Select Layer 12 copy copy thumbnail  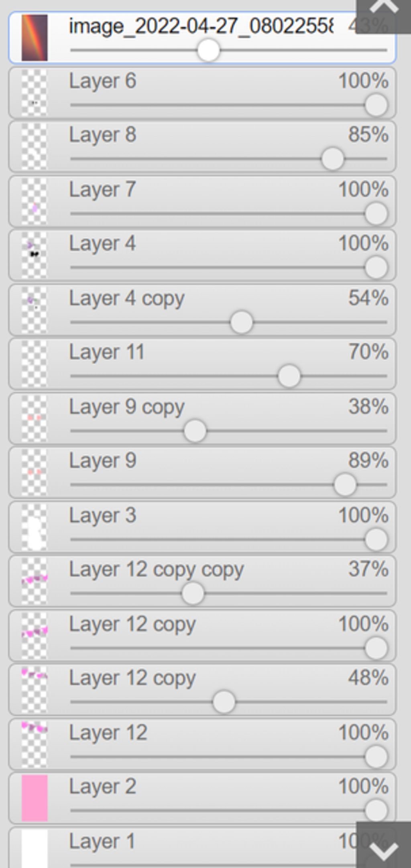point(35,581)
